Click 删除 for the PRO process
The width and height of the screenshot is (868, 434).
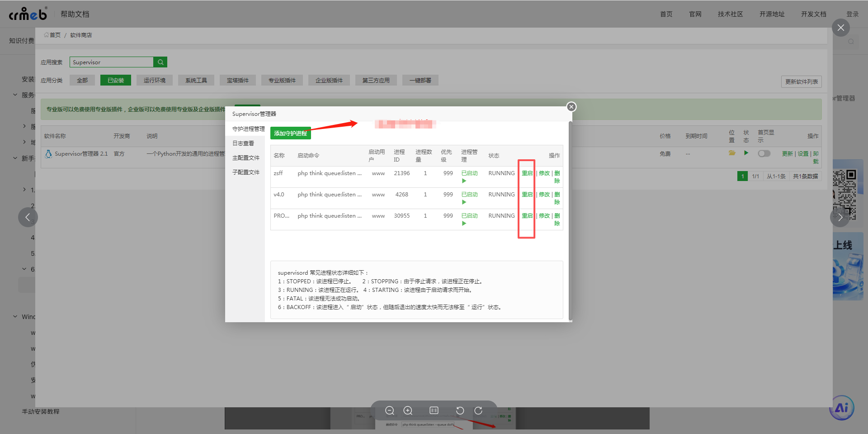coord(557,219)
